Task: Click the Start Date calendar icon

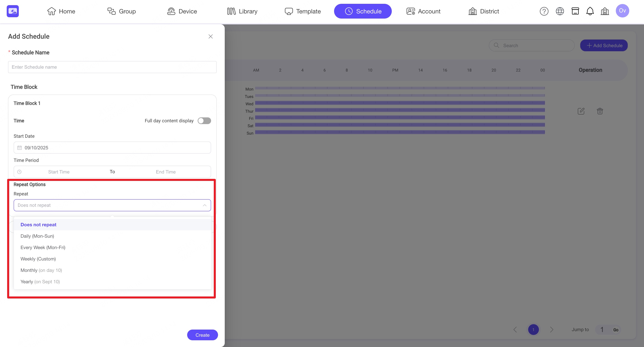Action: [x=19, y=148]
